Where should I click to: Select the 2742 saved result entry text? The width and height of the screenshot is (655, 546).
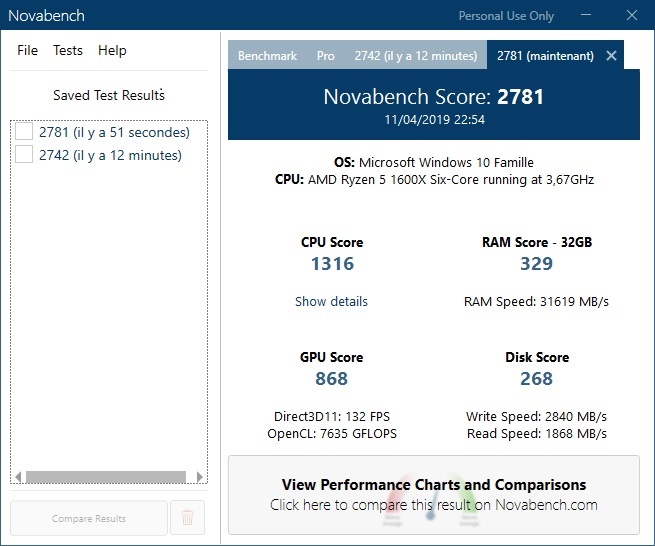[110, 155]
